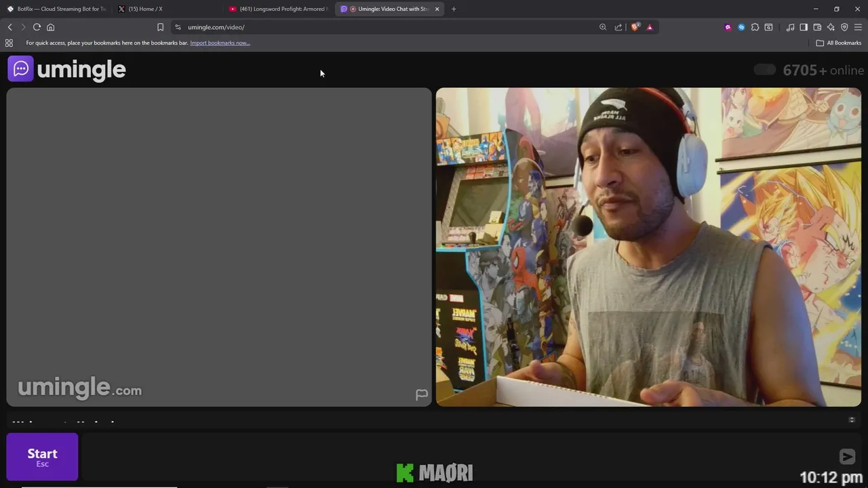
Task: Open the tab search toolbar icon
Action: click(768, 27)
